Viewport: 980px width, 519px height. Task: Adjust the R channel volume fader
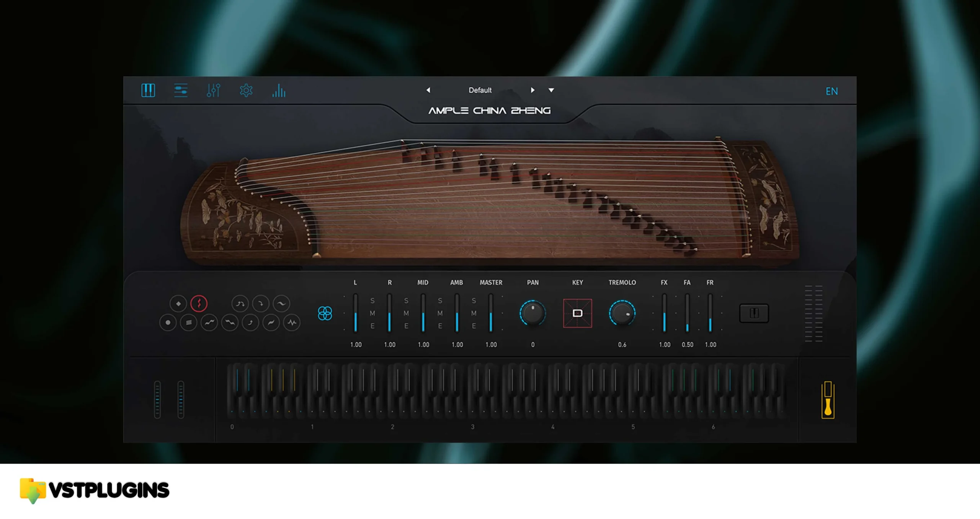pyautogui.click(x=389, y=313)
